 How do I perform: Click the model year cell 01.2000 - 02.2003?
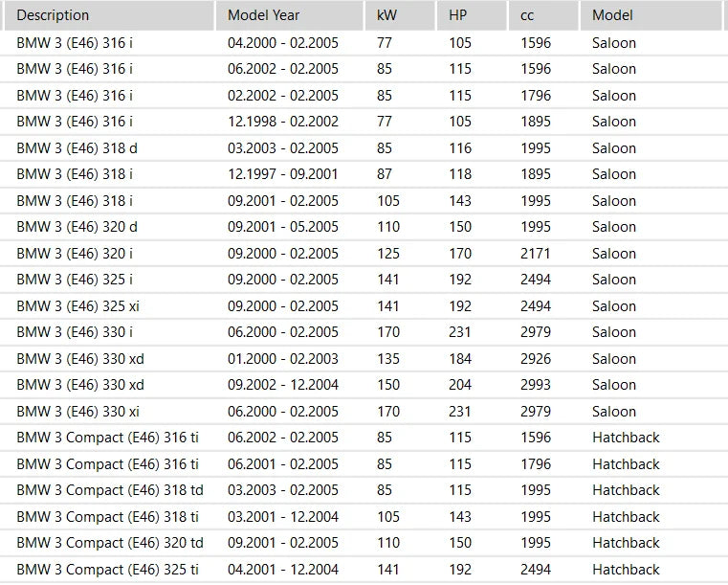click(283, 359)
